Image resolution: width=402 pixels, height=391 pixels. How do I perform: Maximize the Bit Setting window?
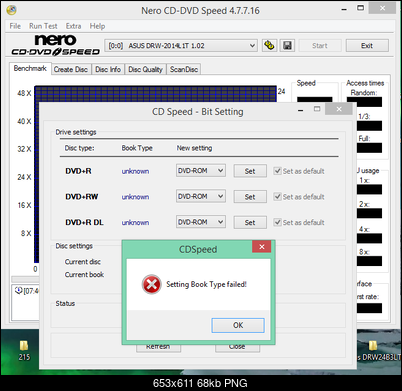coord(317,109)
